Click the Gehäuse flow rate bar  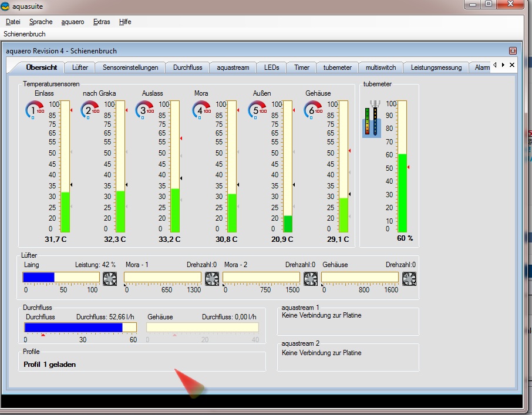click(x=203, y=328)
